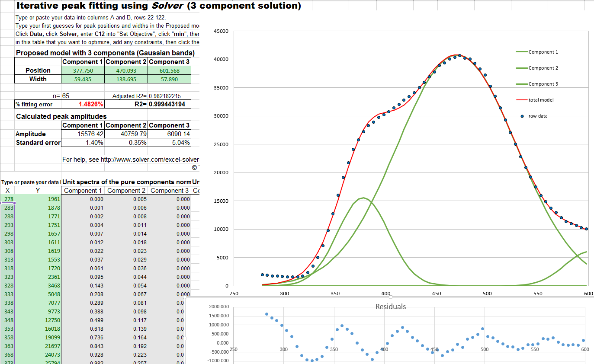Select the Component 2 legend entry
The image size is (594, 364).
pos(543,68)
